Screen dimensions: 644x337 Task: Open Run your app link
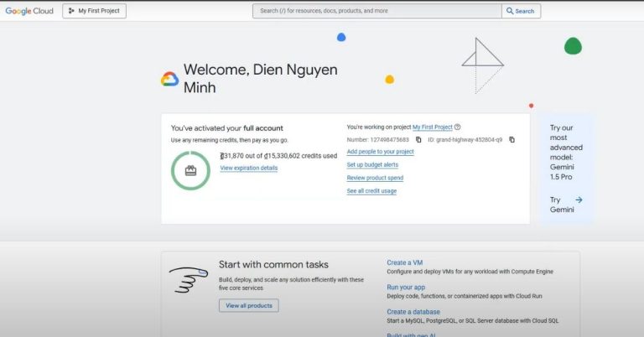tap(406, 288)
